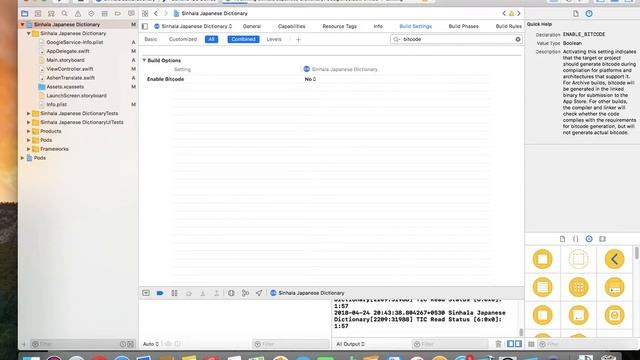Hide the debug area with the toggle icon
Screen dimensions: 640x360
point(146,293)
